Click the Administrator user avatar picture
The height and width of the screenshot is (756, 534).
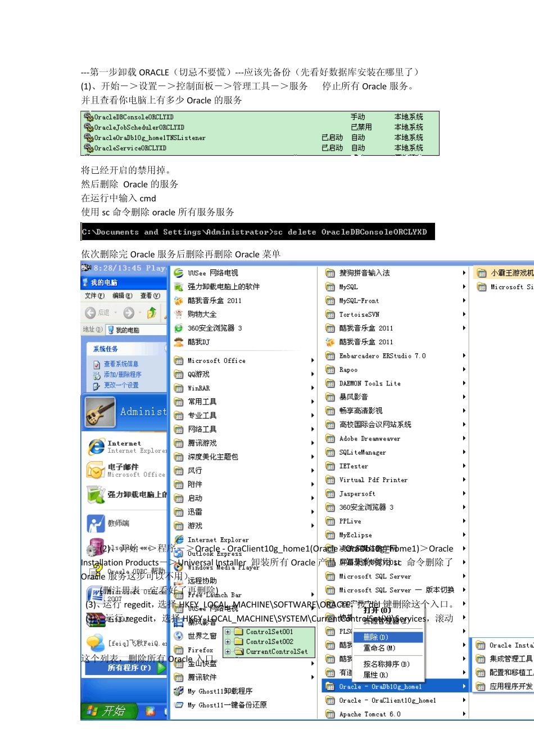point(101,412)
